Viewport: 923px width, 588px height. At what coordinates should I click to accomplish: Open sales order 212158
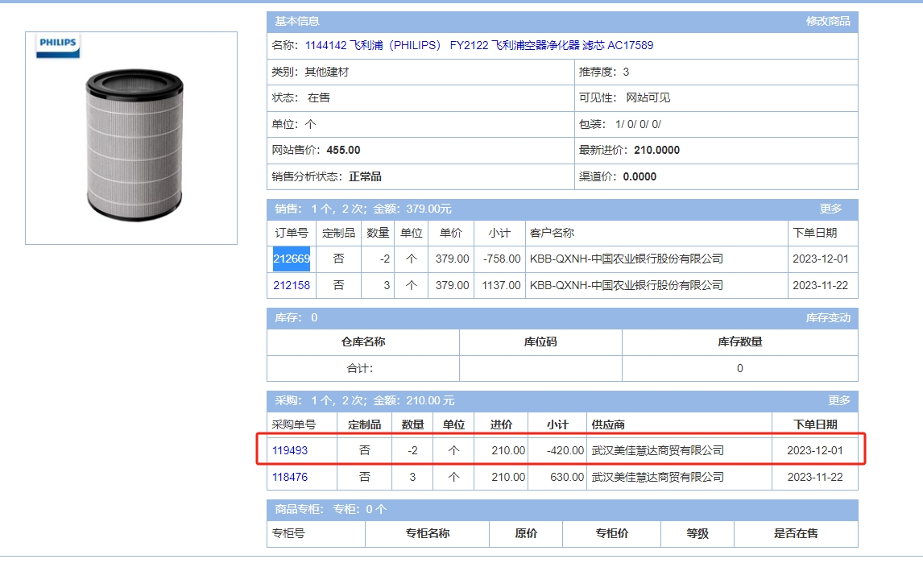pyautogui.click(x=292, y=285)
